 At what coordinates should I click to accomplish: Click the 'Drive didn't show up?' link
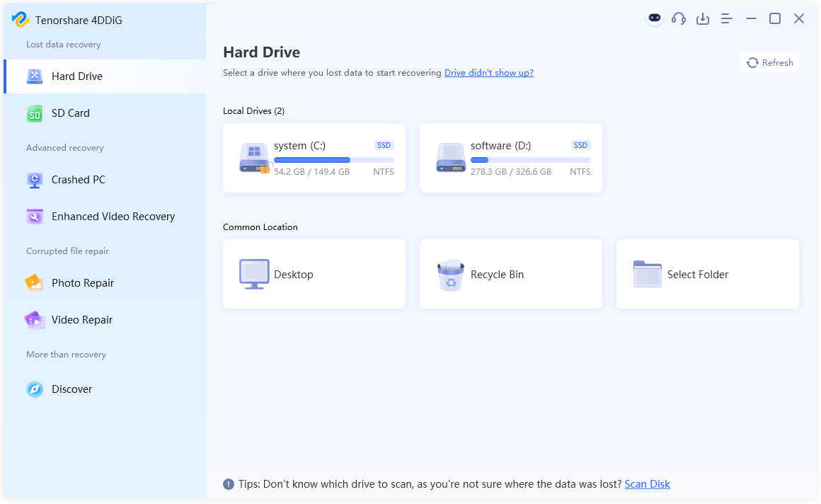click(488, 72)
